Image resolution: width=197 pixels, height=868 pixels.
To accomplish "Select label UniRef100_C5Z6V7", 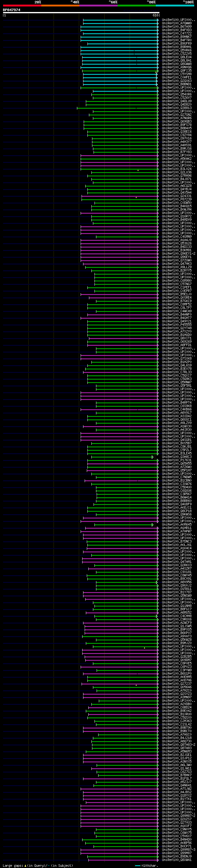I will click(x=176, y=98).
